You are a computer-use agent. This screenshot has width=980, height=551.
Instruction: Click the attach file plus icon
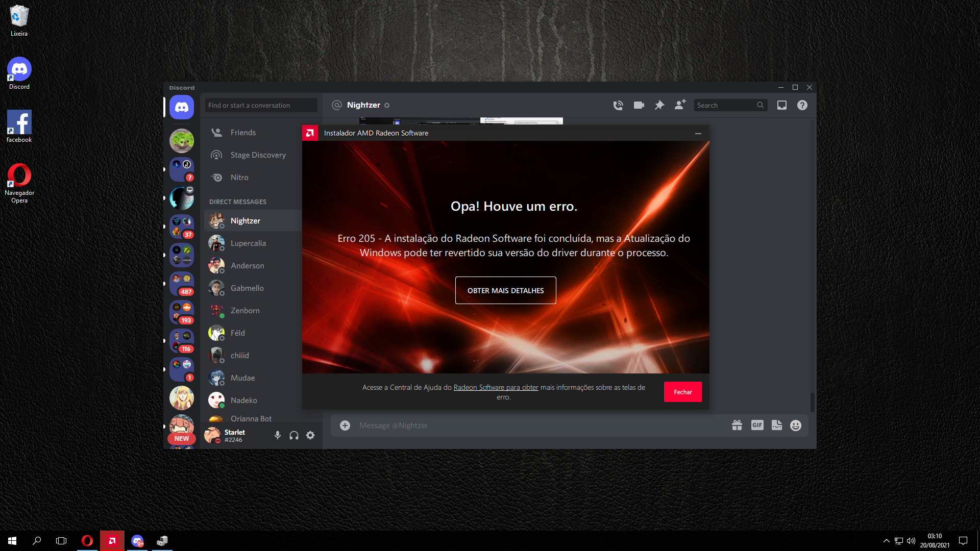345,425
